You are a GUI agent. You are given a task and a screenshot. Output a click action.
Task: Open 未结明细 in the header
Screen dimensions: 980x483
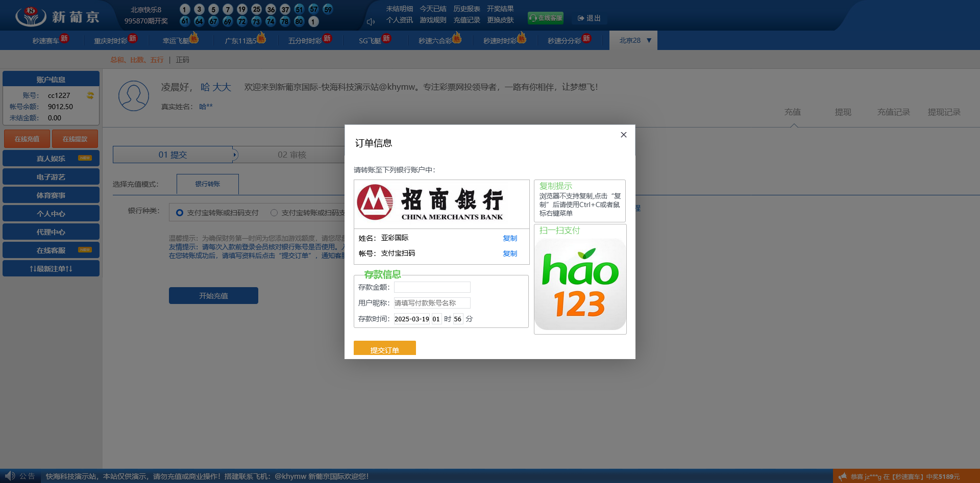pyautogui.click(x=399, y=9)
